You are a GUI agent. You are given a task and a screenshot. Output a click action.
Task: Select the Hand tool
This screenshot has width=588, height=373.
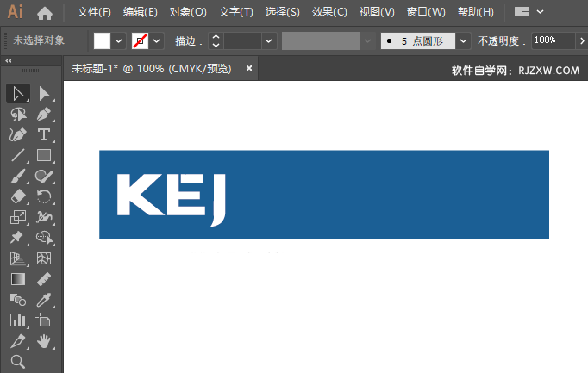point(44,341)
